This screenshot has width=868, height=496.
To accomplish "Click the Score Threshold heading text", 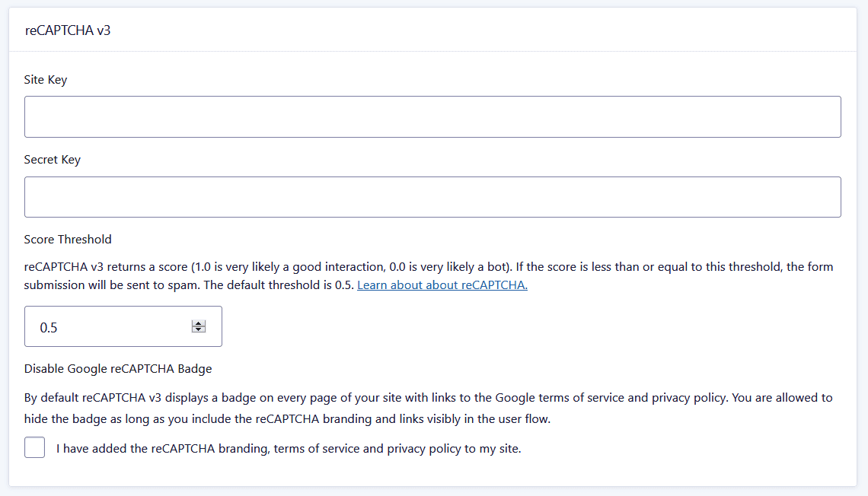I will [x=67, y=239].
